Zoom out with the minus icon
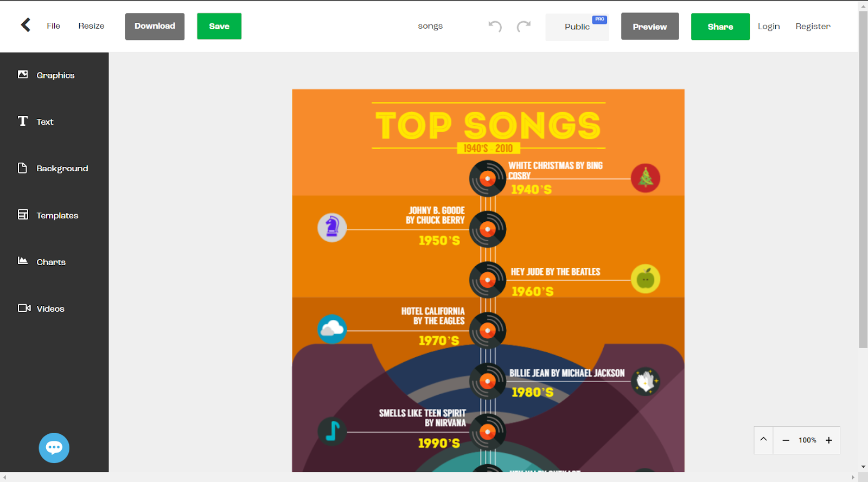 point(786,440)
